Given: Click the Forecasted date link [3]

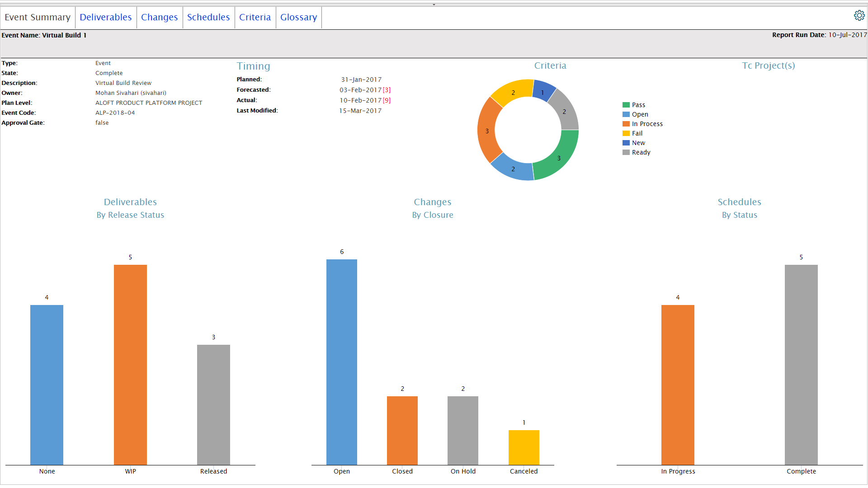Looking at the screenshot, I should tap(387, 89).
